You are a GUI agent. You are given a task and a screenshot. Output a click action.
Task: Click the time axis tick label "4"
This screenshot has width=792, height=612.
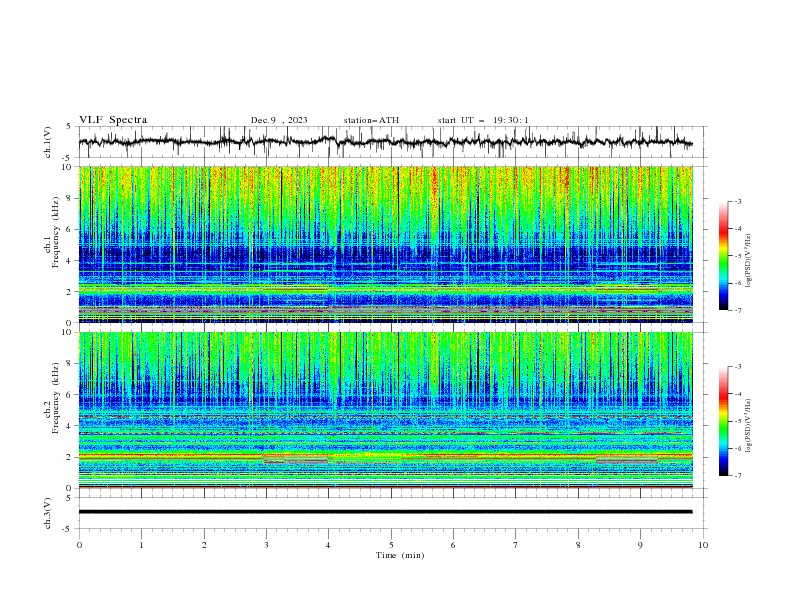click(x=328, y=545)
